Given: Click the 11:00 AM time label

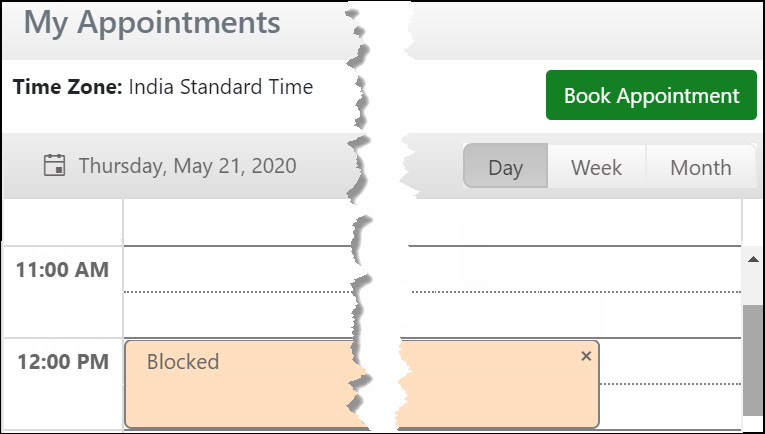Looking at the screenshot, I should (x=63, y=269).
